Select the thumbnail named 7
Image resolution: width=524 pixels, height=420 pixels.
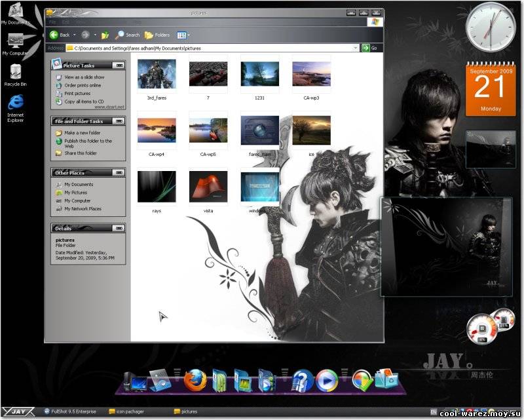point(208,74)
